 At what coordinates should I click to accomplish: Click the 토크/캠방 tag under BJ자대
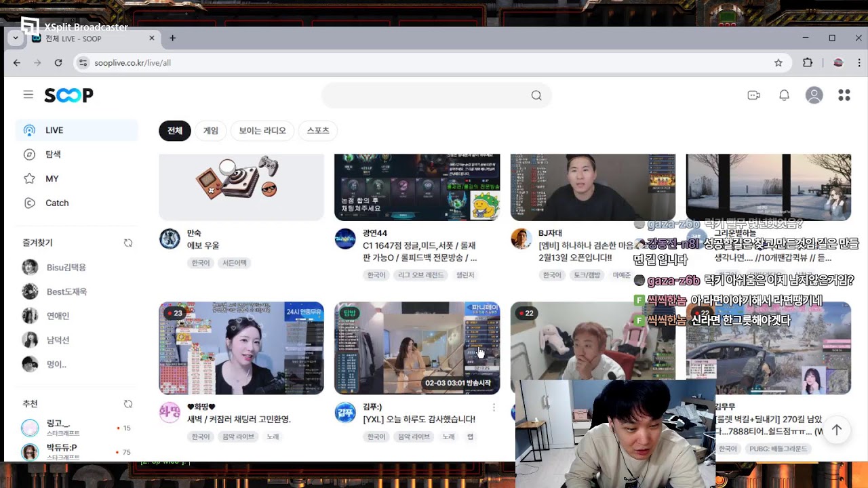tap(589, 275)
